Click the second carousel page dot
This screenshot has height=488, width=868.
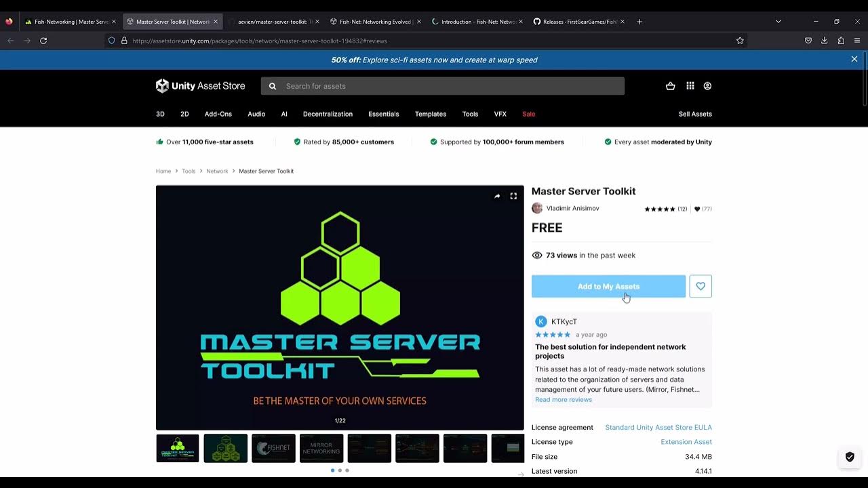coord(340,470)
